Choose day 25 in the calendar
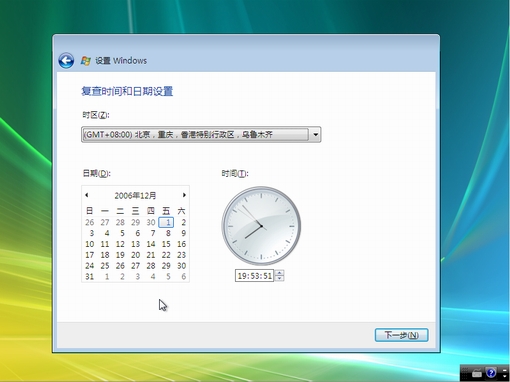 click(105, 266)
